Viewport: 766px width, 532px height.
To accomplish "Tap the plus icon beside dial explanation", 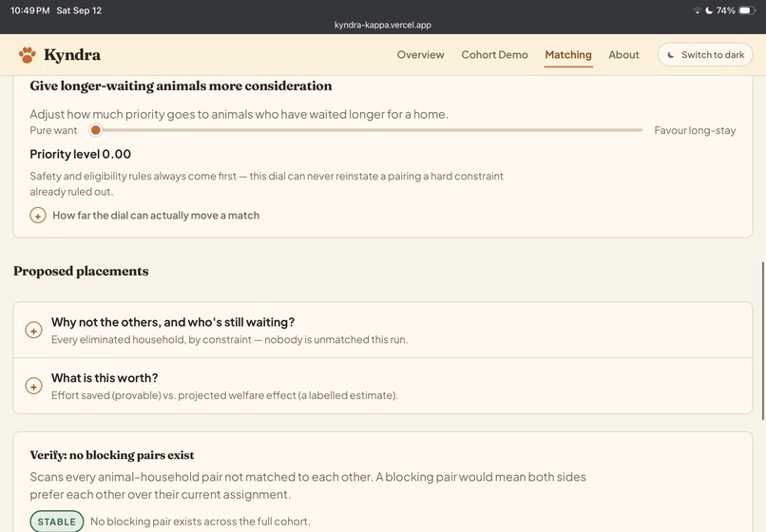I will coord(38,216).
